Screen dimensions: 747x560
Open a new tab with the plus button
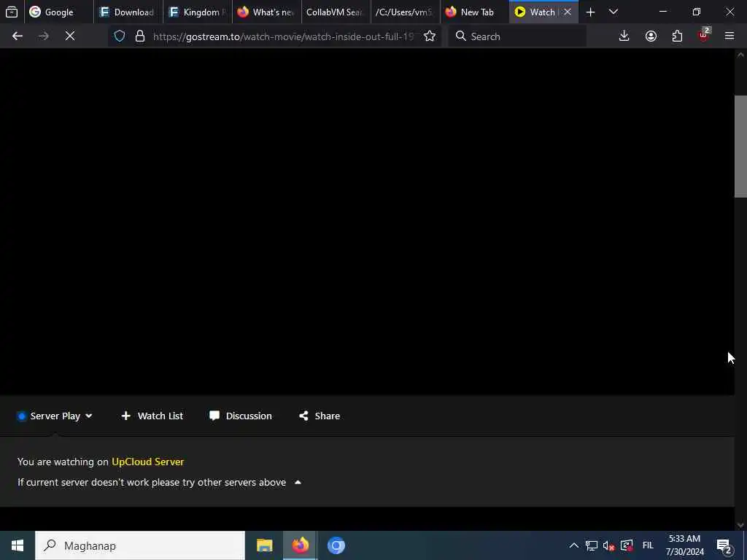tap(590, 12)
